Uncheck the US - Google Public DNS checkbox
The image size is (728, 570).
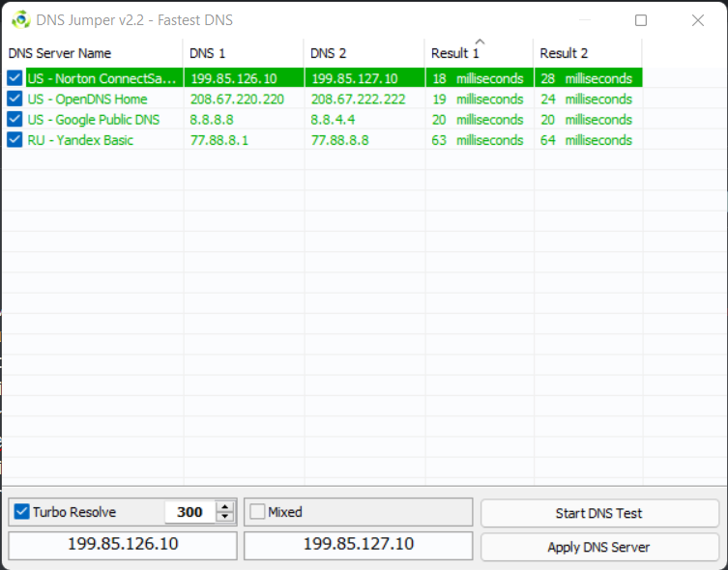click(15, 119)
